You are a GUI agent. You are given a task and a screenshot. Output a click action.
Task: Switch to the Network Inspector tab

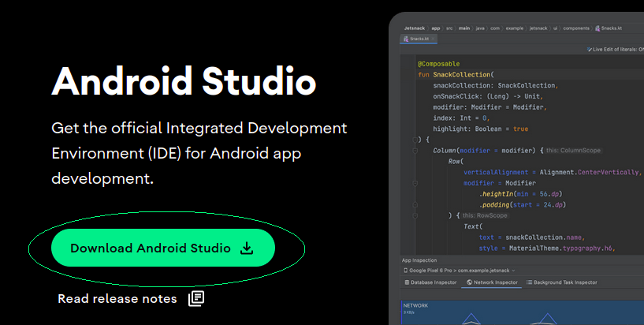[492, 282]
